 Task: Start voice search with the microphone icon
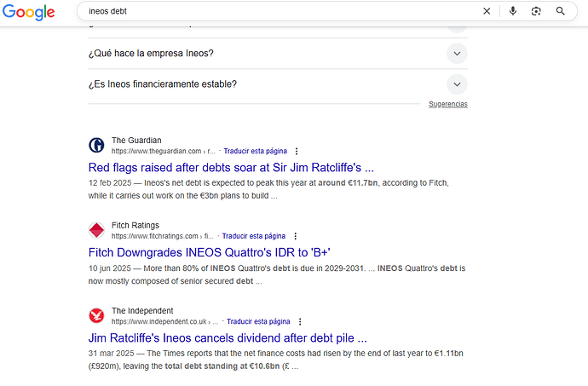pos(513,11)
